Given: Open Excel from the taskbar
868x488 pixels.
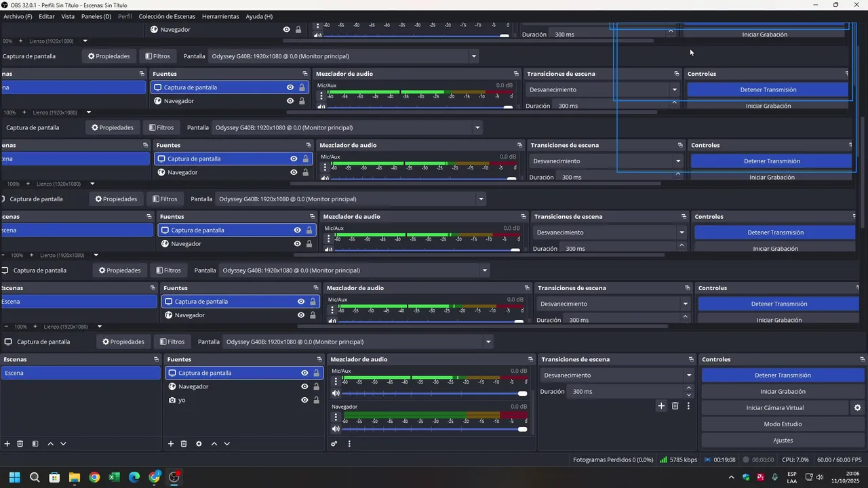Looking at the screenshot, I should tap(114, 477).
